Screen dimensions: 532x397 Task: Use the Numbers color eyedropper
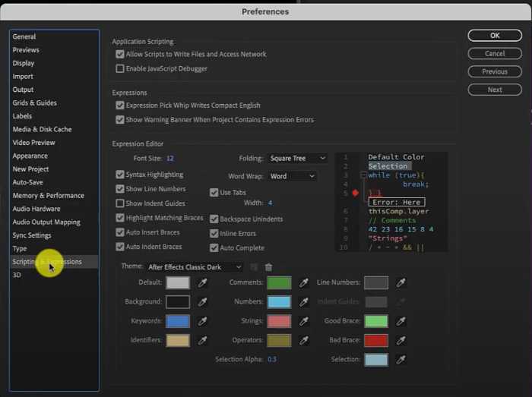coord(304,302)
